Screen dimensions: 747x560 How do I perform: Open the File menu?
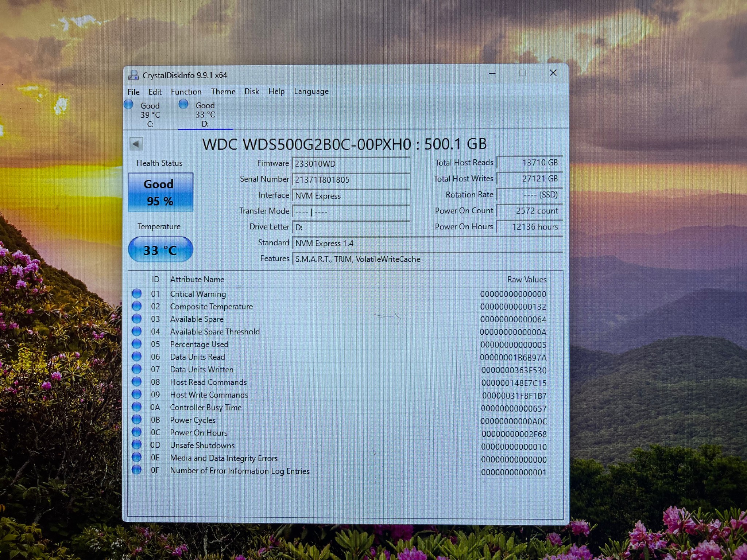click(133, 92)
